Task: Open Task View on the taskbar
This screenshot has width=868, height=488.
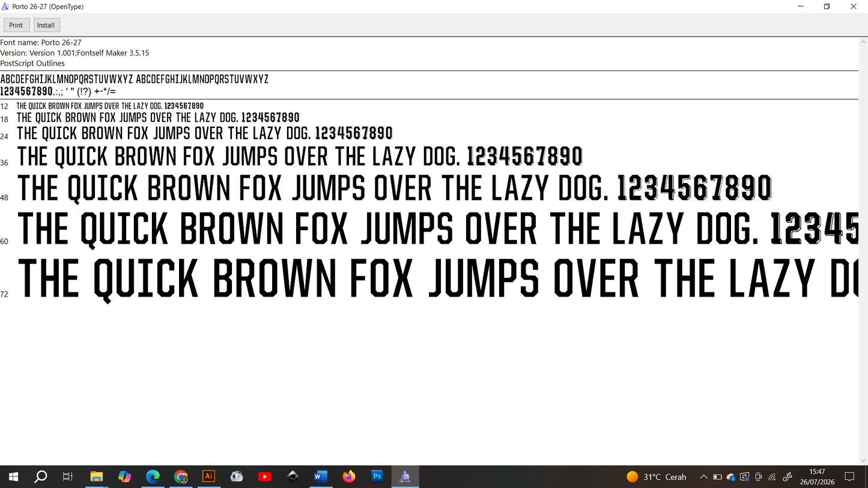Action: point(68,477)
